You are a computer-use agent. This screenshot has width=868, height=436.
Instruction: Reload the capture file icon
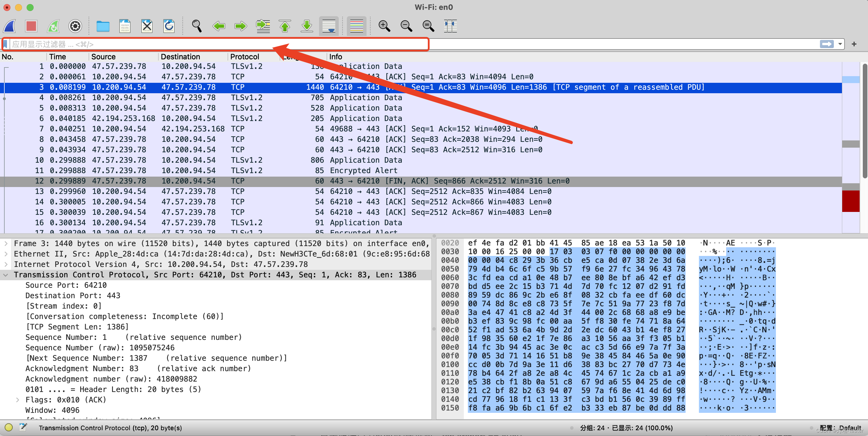169,26
